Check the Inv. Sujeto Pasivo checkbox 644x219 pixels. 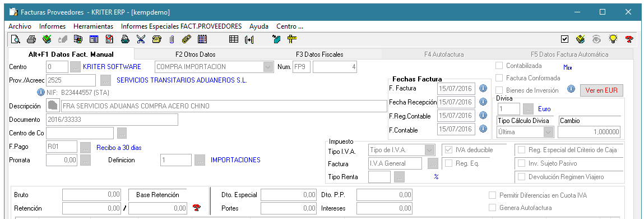pyautogui.click(x=522, y=163)
